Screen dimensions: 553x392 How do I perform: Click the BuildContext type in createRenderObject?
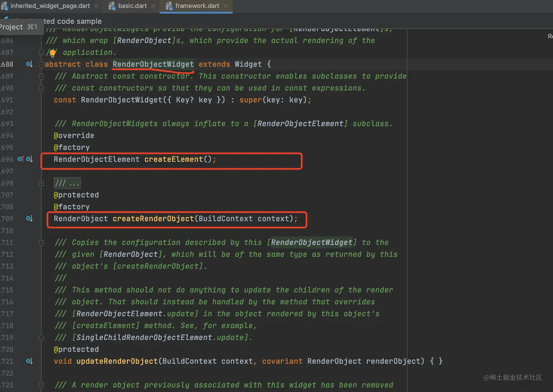(226, 219)
